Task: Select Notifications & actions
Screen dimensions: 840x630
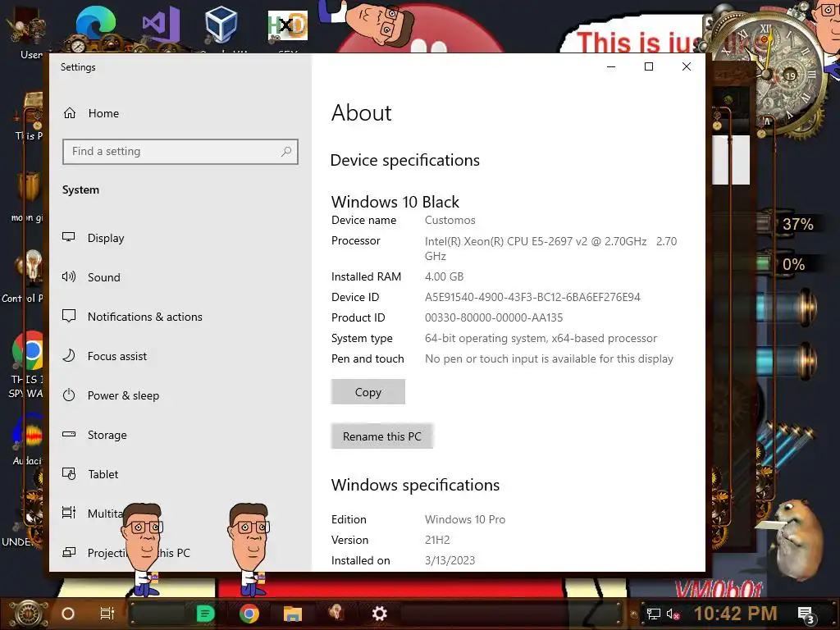Action: click(x=144, y=317)
